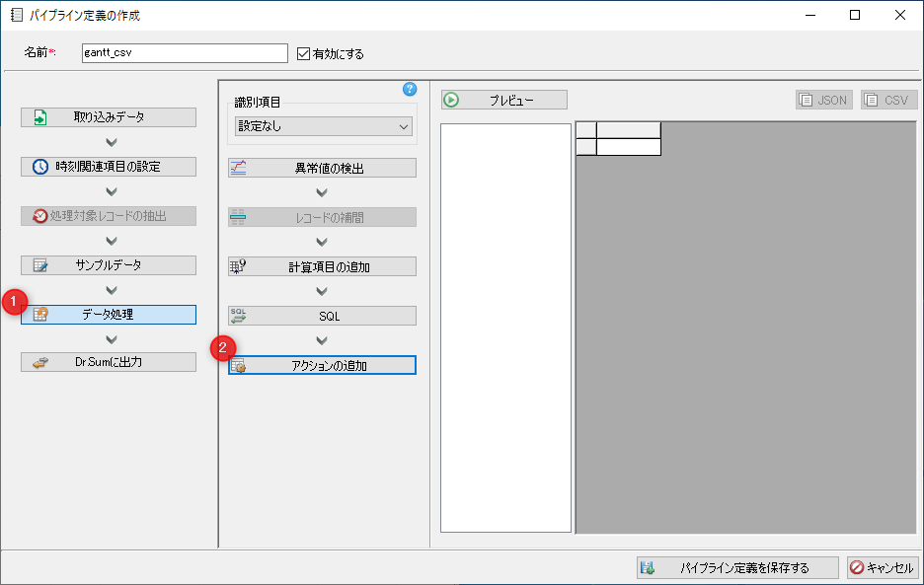Click the pipeline definition window title icon

pos(17,16)
